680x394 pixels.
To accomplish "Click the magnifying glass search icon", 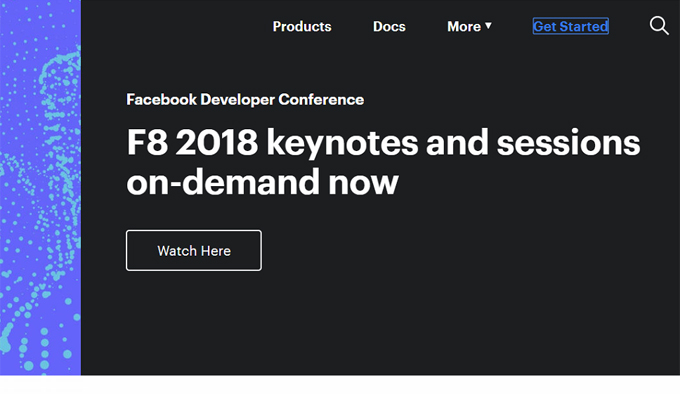I will point(659,26).
